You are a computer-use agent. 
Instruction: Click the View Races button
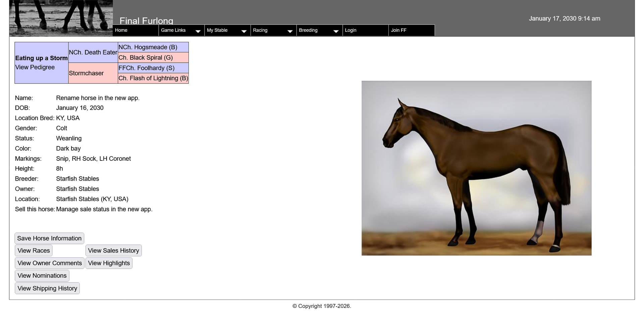click(x=34, y=251)
